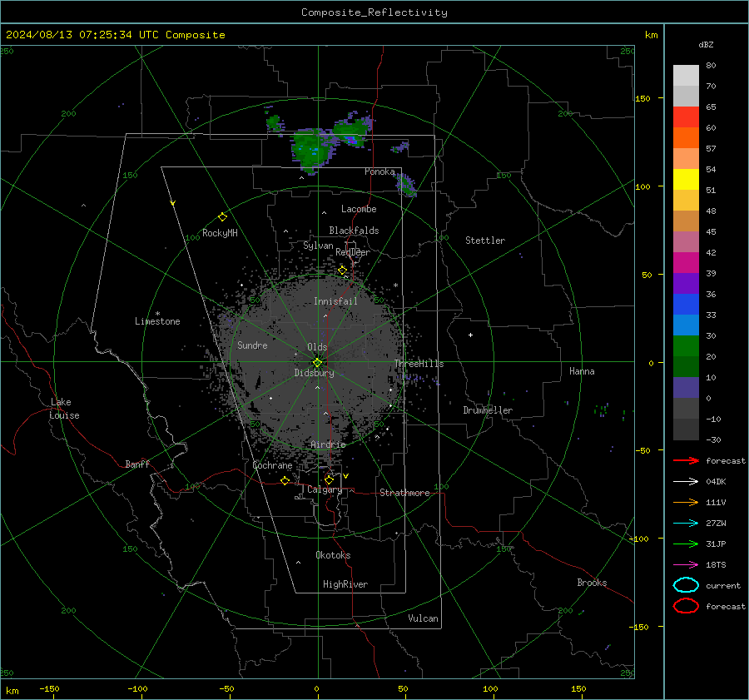749x700 pixels.
Task: Click the Okotoks label
Action: point(333,555)
